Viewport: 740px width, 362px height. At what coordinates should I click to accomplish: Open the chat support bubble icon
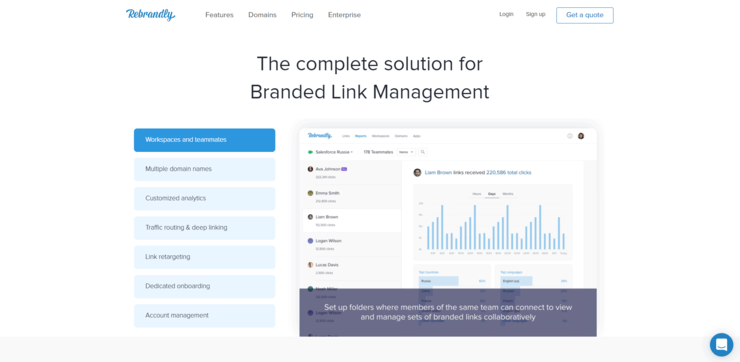tap(721, 345)
